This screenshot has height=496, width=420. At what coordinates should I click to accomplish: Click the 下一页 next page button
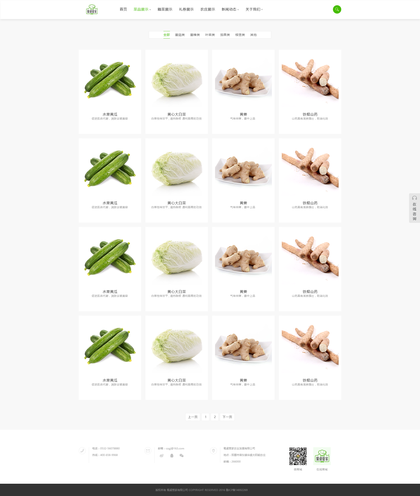(227, 417)
